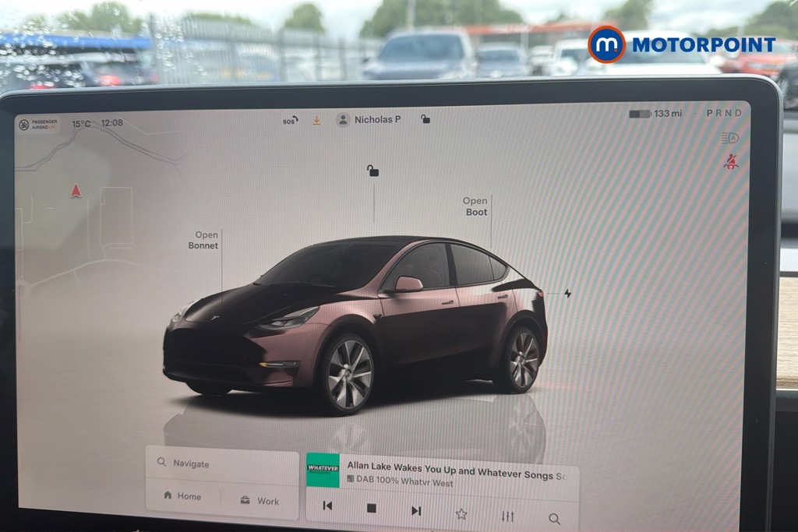The width and height of the screenshot is (798, 532).
Task: Tap the padlock icon in the top status bar
Action: pos(425,119)
